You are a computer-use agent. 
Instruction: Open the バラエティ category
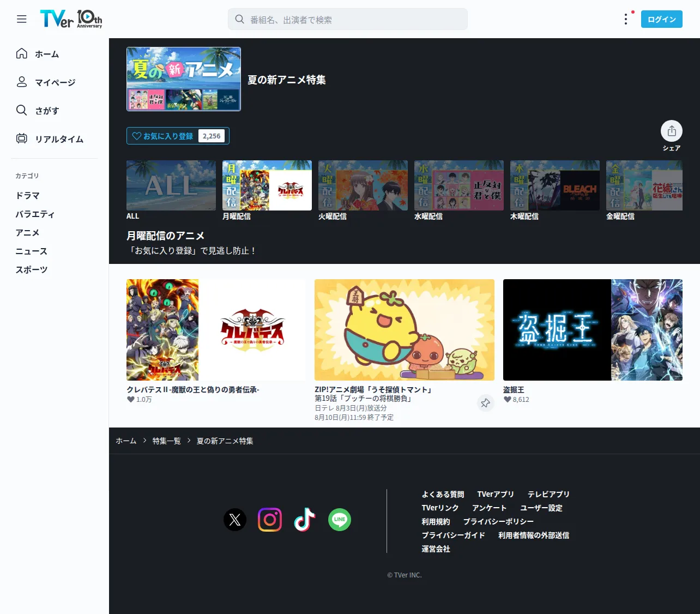coord(35,214)
